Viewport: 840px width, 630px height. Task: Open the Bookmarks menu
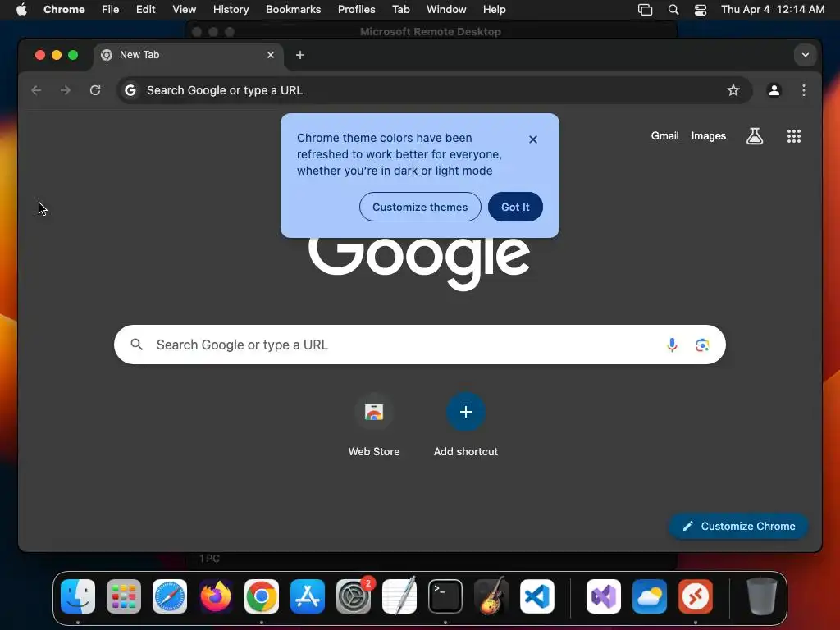pos(293,10)
